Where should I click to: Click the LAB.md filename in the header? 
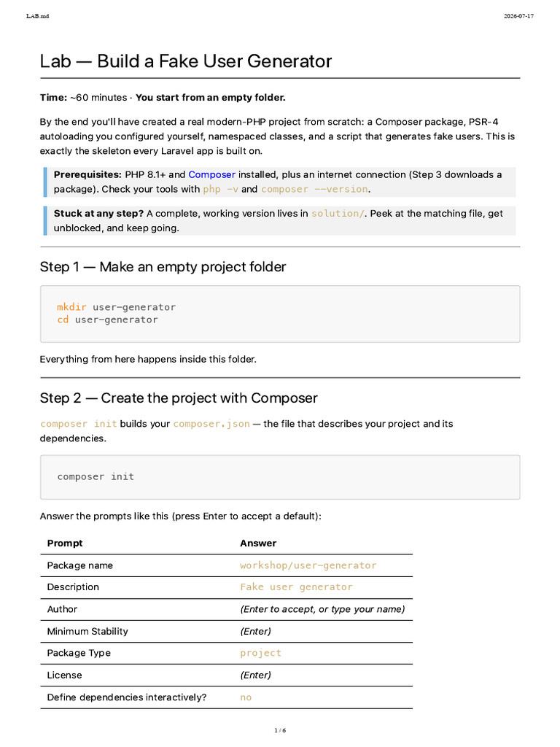pos(38,16)
